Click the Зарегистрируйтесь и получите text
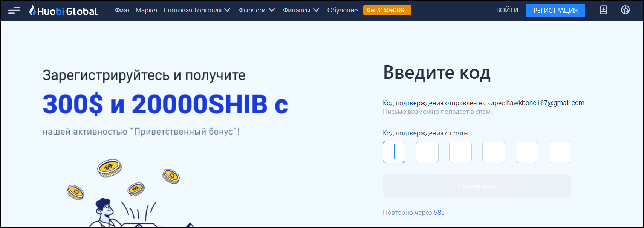Image resolution: width=644 pixels, height=228 pixels. (144, 75)
